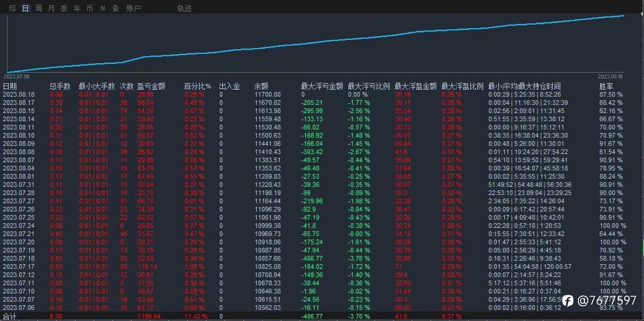Click the win rate 58.18 %
Image resolution: width=644 pixels, height=321 pixels.
pyautogui.click(x=611, y=258)
